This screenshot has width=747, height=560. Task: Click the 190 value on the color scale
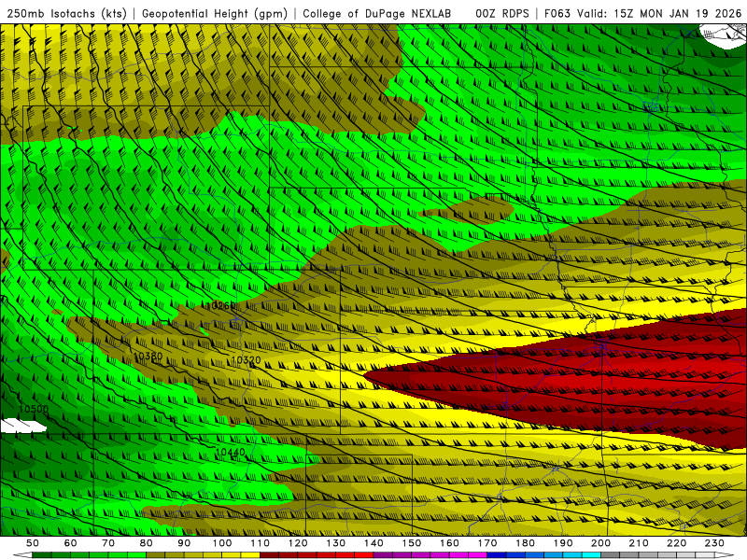(x=563, y=543)
